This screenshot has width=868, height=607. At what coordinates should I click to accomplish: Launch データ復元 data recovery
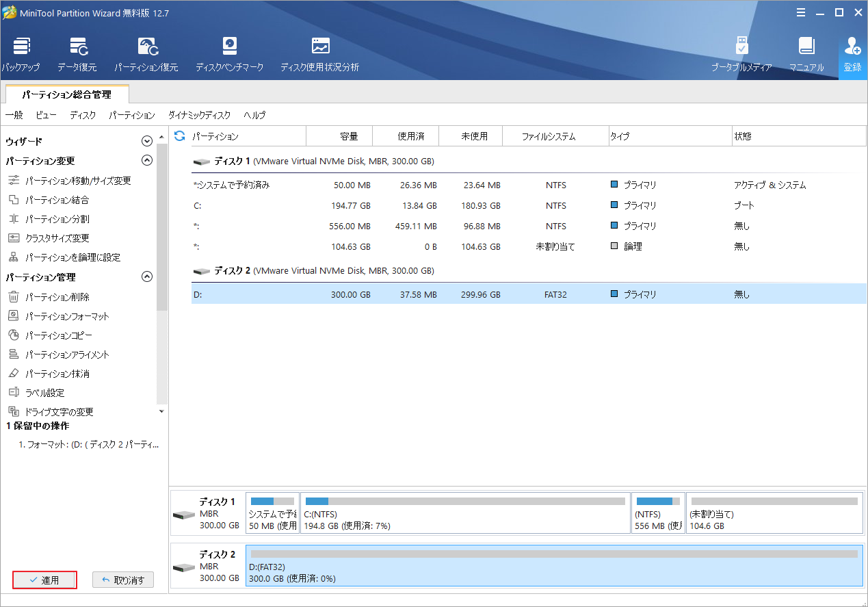click(77, 55)
